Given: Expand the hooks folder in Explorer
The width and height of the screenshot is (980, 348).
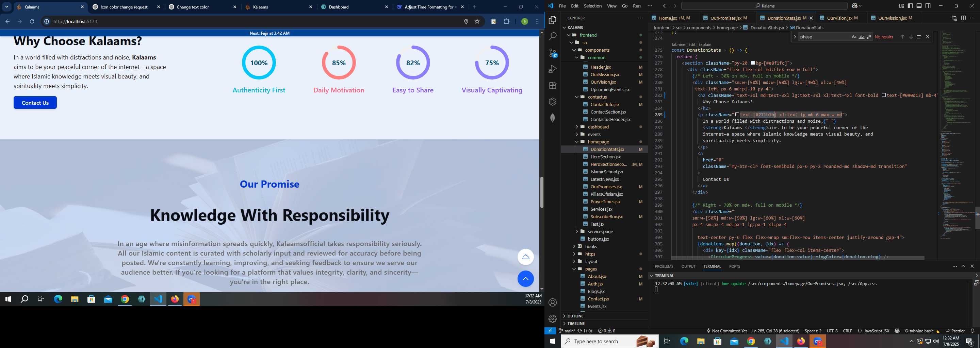Looking at the screenshot, I should pos(574,247).
